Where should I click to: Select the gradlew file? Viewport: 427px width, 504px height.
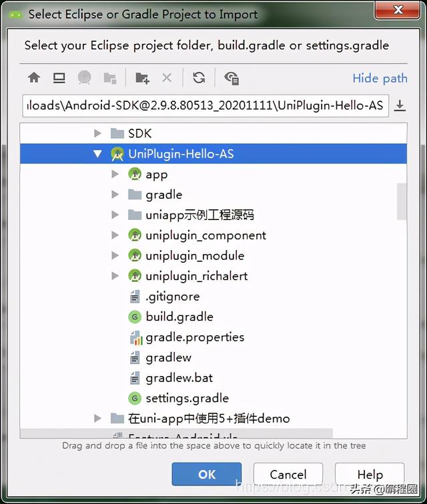[x=213, y=357]
